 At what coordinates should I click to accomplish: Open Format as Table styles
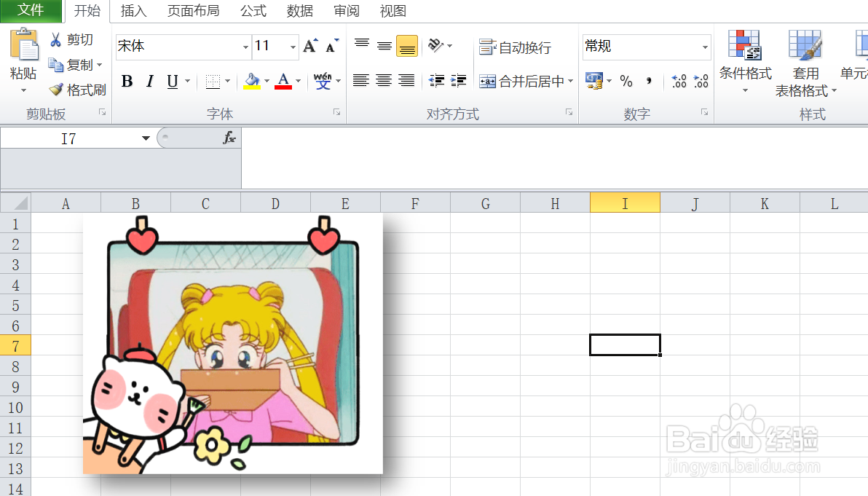click(x=805, y=63)
